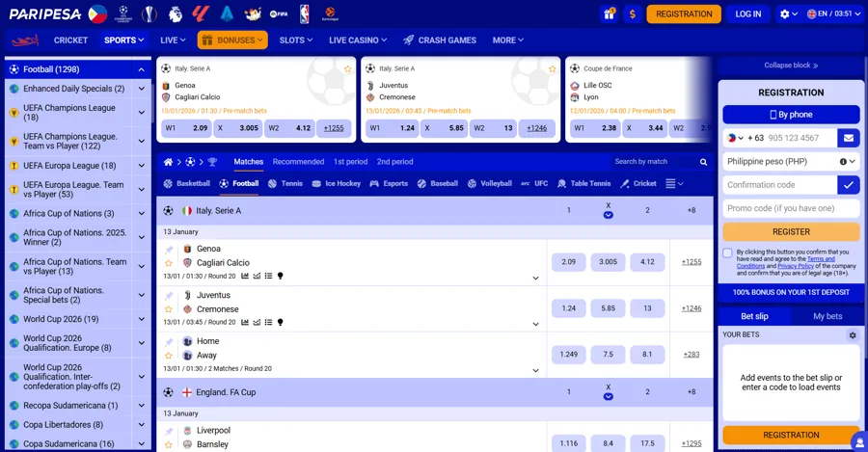Open the EuroLeague shortcut icon
This screenshot has width=868, height=452.
330,13
